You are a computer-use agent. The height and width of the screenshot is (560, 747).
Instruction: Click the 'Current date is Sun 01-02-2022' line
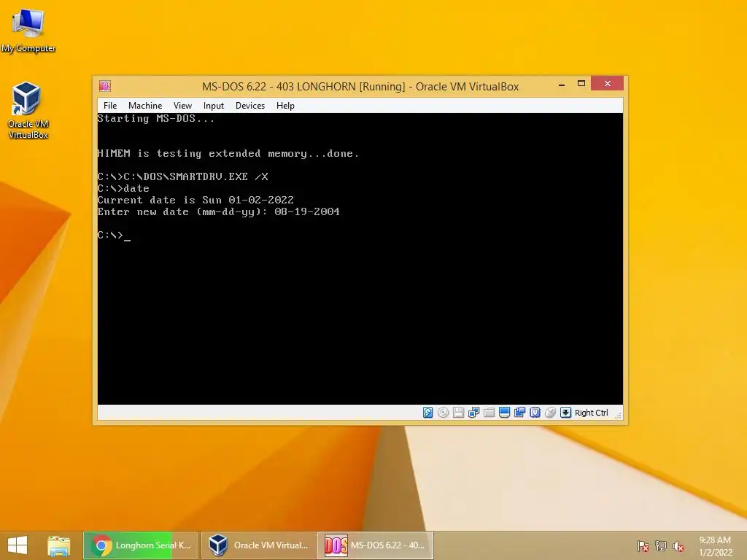tap(196, 200)
